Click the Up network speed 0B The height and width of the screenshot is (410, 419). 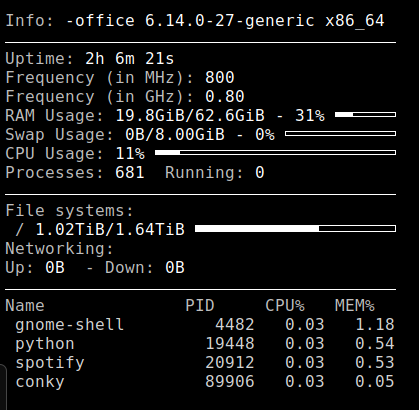click(x=55, y=268)
